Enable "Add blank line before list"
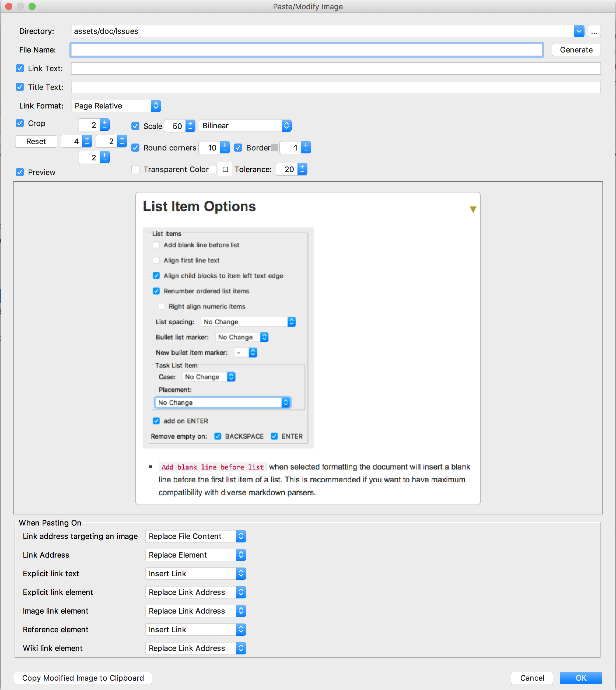 pyautogui.click(x=156, y=245)
